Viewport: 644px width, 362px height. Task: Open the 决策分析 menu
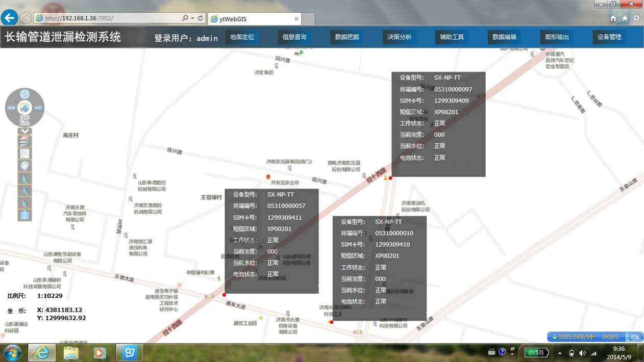(x=400, y=37)
